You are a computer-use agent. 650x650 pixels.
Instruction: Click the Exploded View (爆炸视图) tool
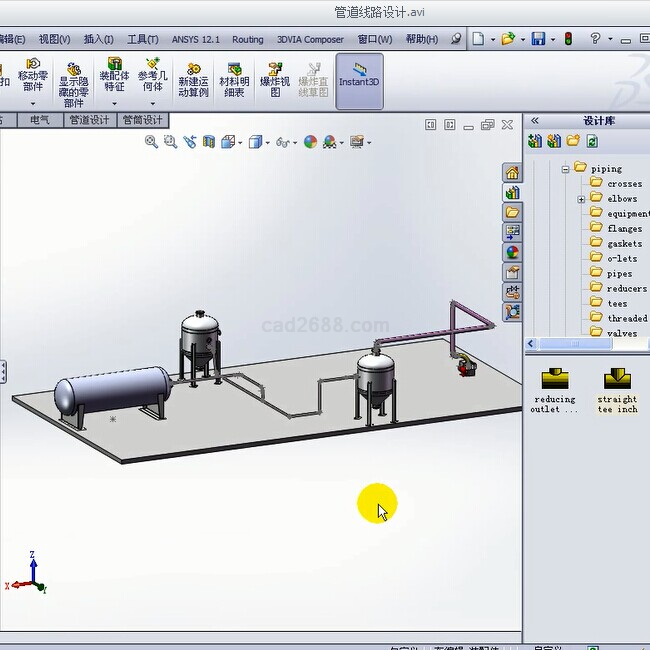[x=275, y=80]
